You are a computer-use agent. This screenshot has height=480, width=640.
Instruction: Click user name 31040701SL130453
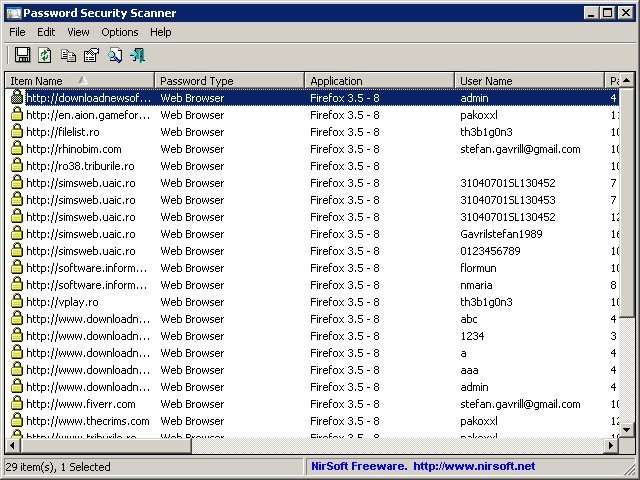click(507, 200)
